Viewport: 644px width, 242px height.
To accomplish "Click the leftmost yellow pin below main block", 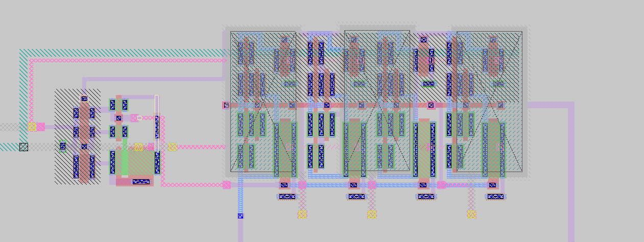I will tap(302, 214).
